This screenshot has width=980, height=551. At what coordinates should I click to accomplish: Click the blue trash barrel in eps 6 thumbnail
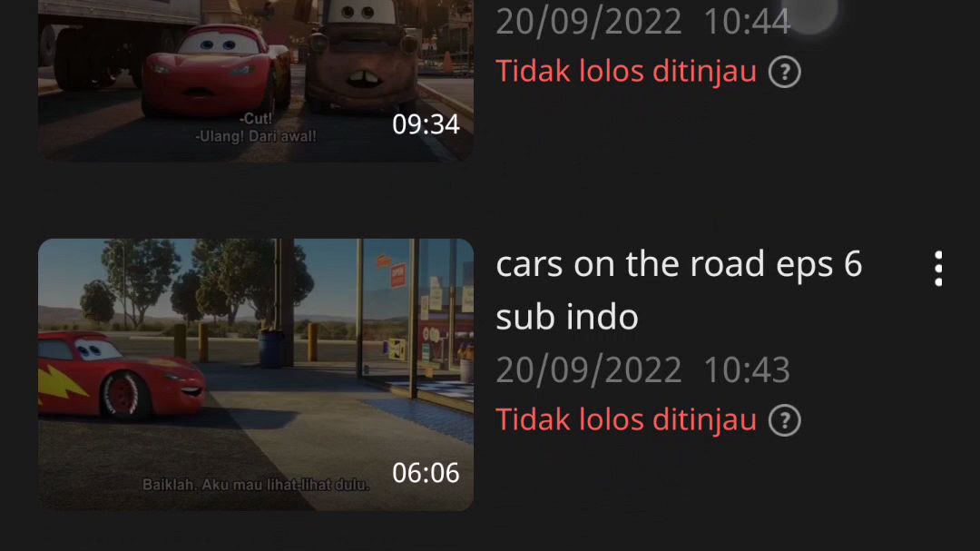(269, 348)
